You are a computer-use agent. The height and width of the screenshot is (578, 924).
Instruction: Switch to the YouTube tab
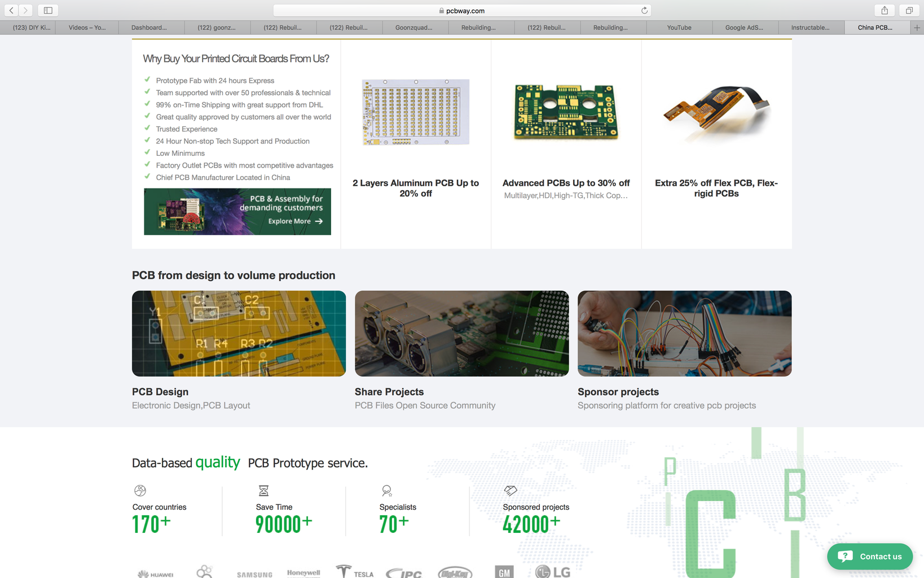pos(679,27)
